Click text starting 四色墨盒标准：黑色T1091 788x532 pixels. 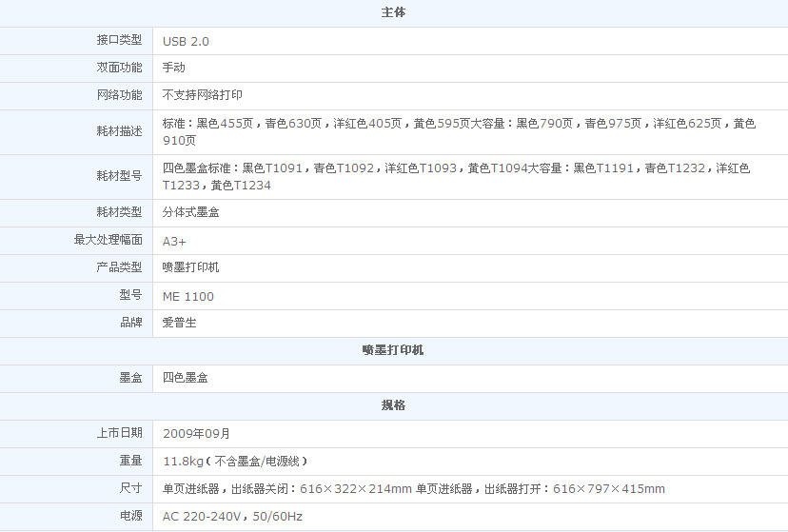(x=456, y=176)
